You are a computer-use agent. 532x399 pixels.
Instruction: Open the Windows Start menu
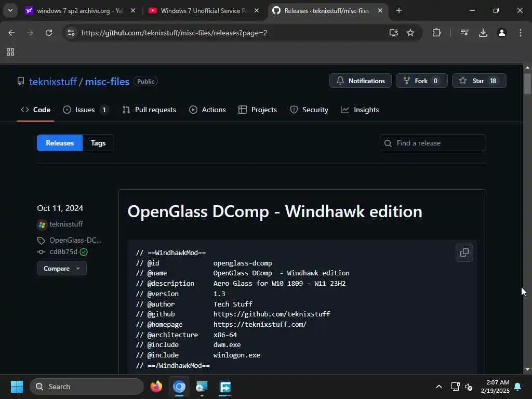(17, 387)
